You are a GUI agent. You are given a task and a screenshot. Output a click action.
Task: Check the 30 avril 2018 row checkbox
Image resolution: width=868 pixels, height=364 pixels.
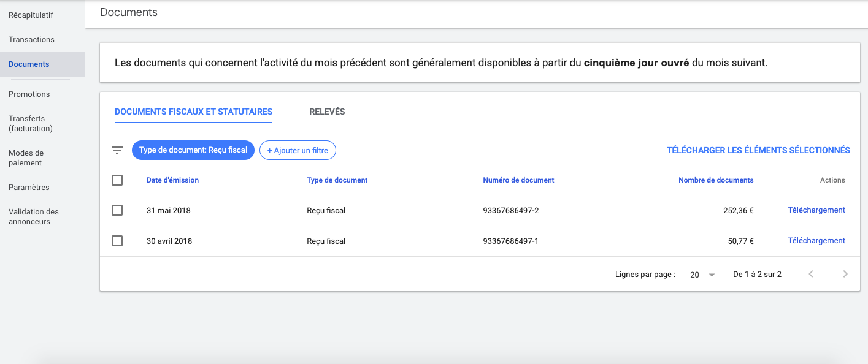[x=117, y=241]
